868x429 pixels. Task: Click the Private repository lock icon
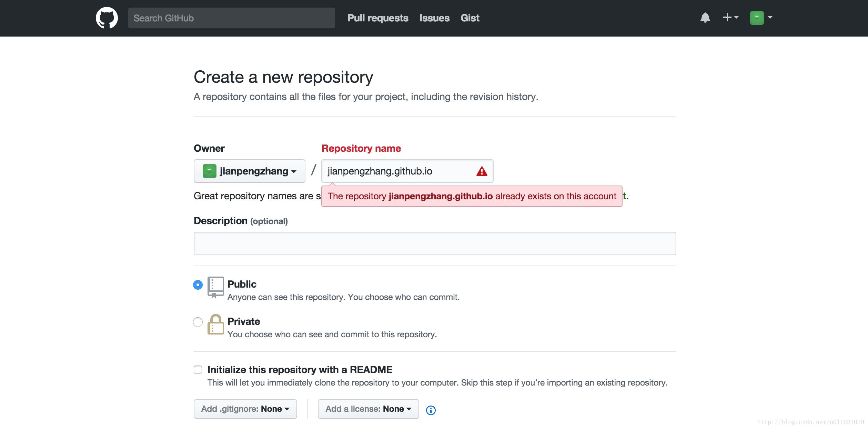tap(216, 324)
